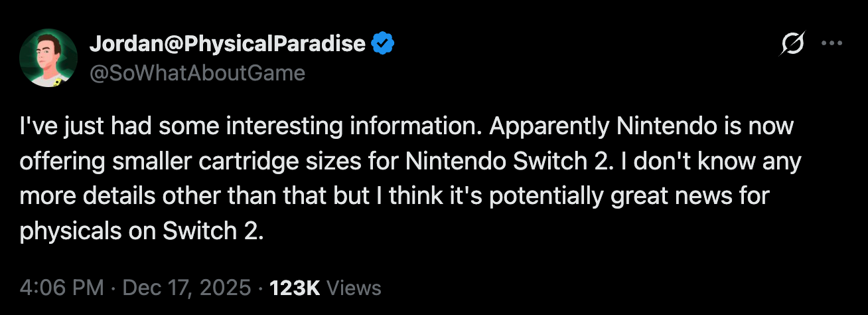Click Jordan's profile avatar picture
The height and width of the screenshot is (315, 868).
49,58
